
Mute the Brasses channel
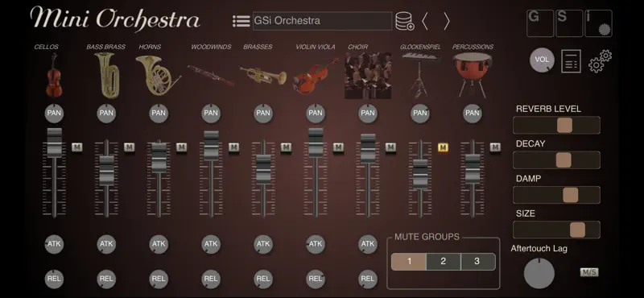click(286, 147)
